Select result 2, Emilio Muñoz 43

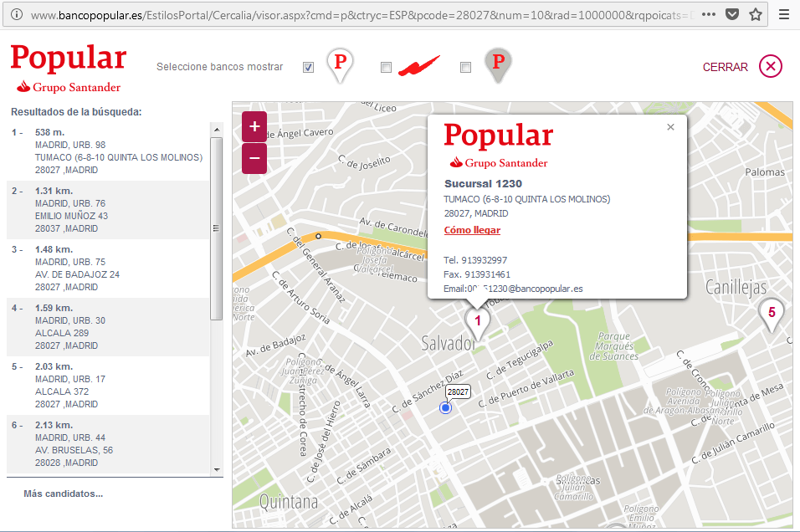pyautogui.click(x=108, y=210)
